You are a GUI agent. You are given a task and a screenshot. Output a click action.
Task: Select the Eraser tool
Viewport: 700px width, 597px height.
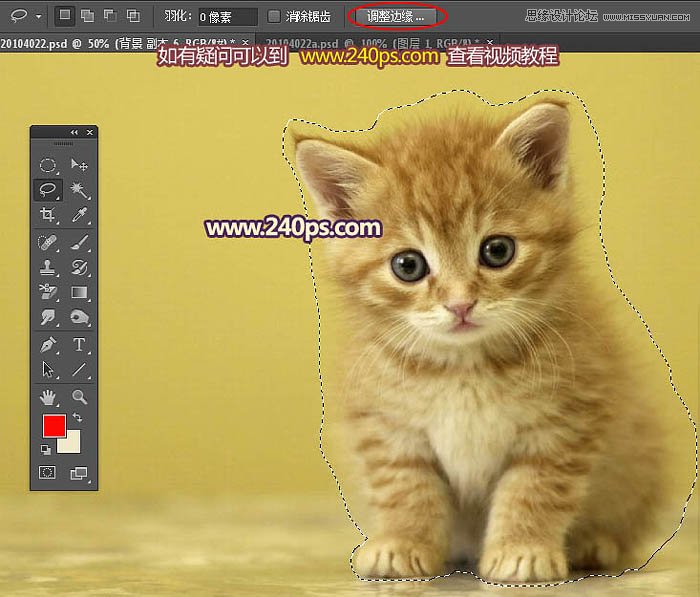(x=48, y=292)
